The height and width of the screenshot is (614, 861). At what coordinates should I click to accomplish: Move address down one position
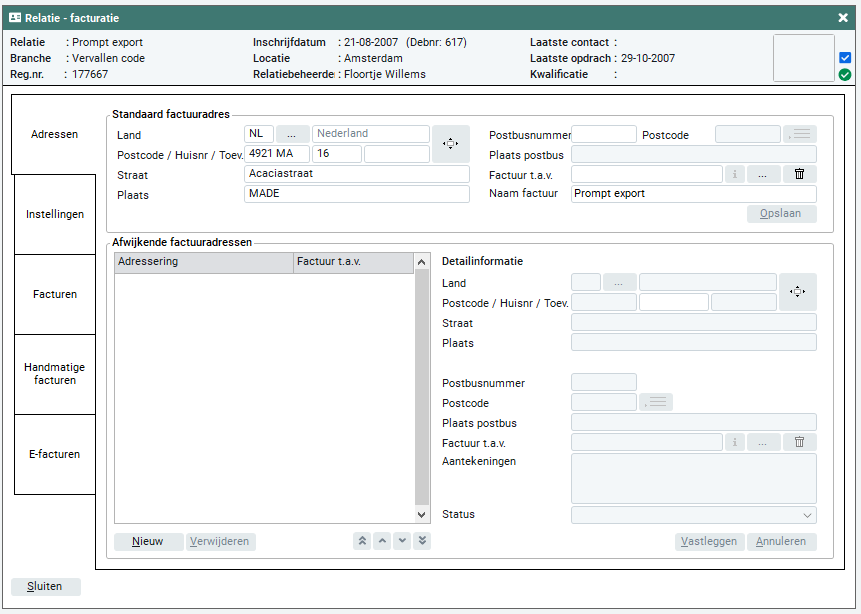(x=402, y=541)
